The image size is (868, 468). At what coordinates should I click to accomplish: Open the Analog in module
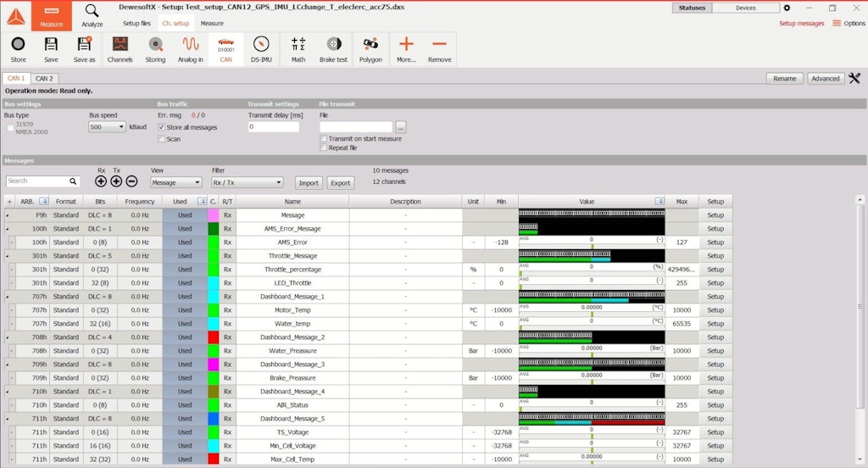click(x=191, y=49)
